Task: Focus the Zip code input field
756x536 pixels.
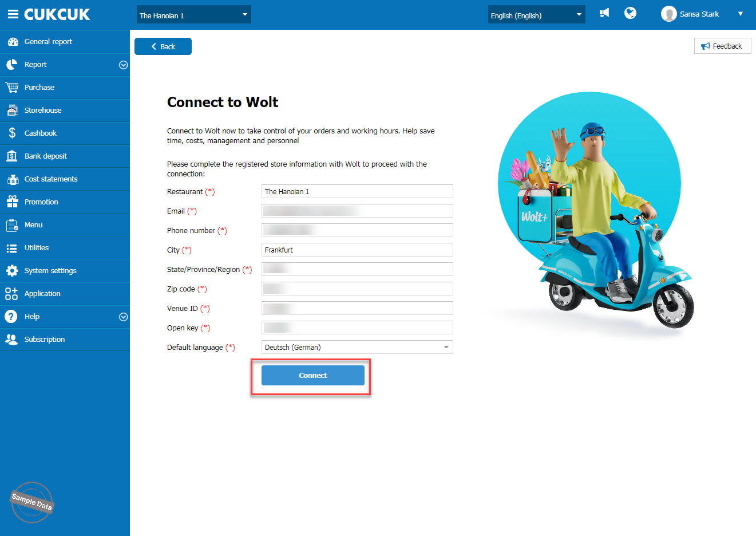Action: click(357, 289)
